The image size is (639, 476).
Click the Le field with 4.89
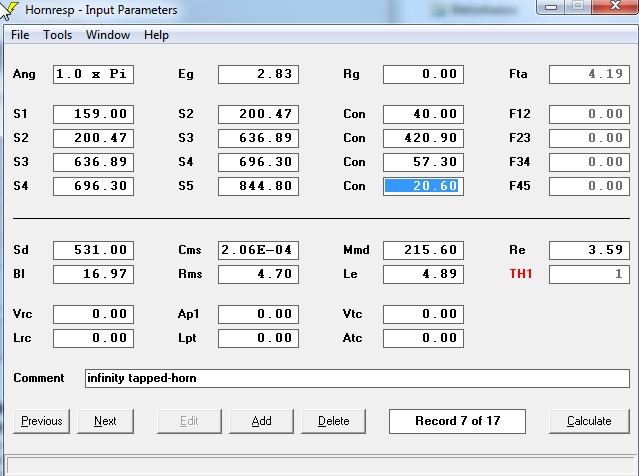[423, 274]
